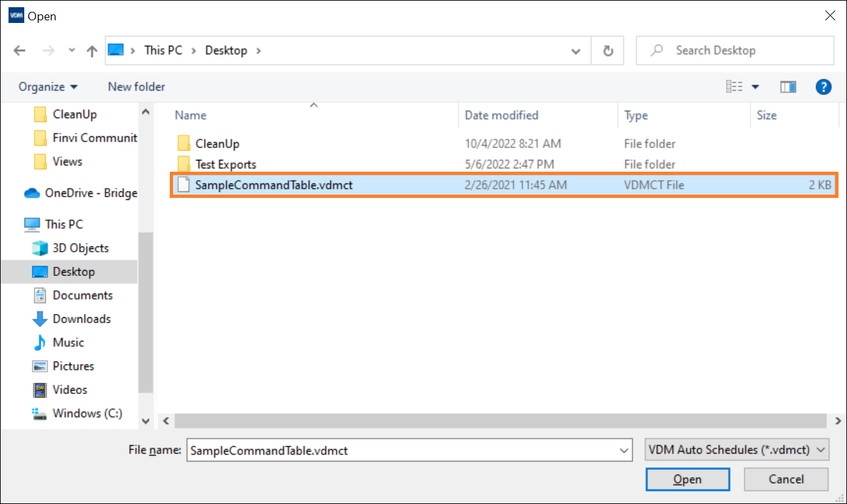Viewport: 847px width, 504px height.
Task: Click the Test Exports folder icon
Action: pyautogui.click(x=184, y=165)
